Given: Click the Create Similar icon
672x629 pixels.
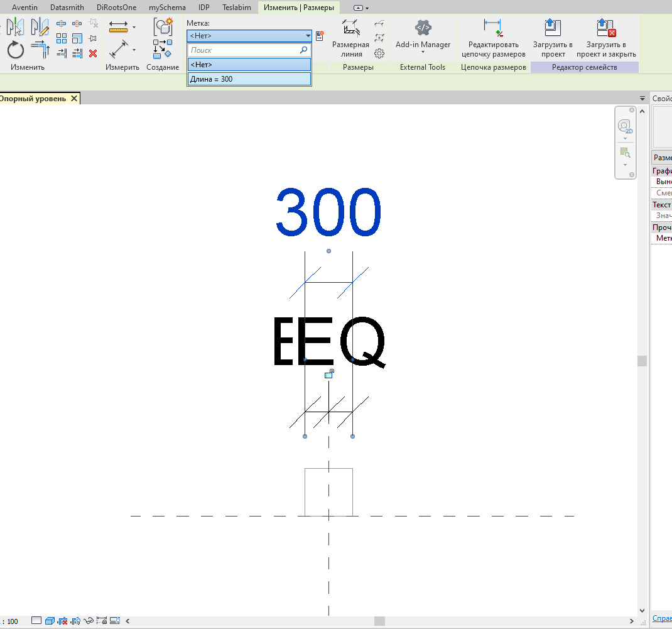Looking at the screenshot, I should pos(163,49).
